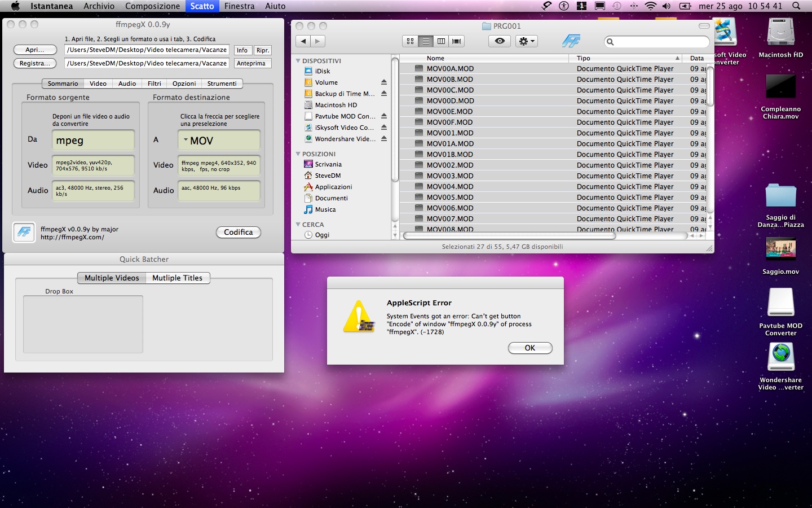Go back in Finder window
Viewport: 812px width, 508px height.
[303, 41]
